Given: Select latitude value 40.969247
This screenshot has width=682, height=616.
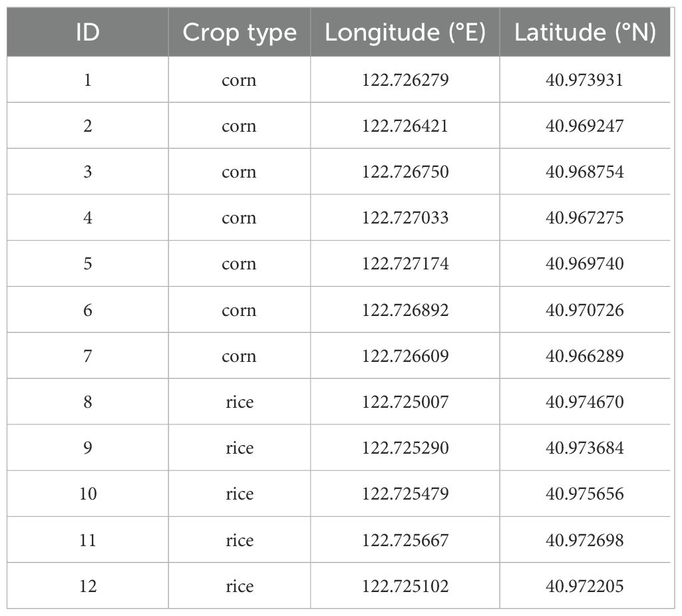Looking at the screenshot, I should coord(585,126).
